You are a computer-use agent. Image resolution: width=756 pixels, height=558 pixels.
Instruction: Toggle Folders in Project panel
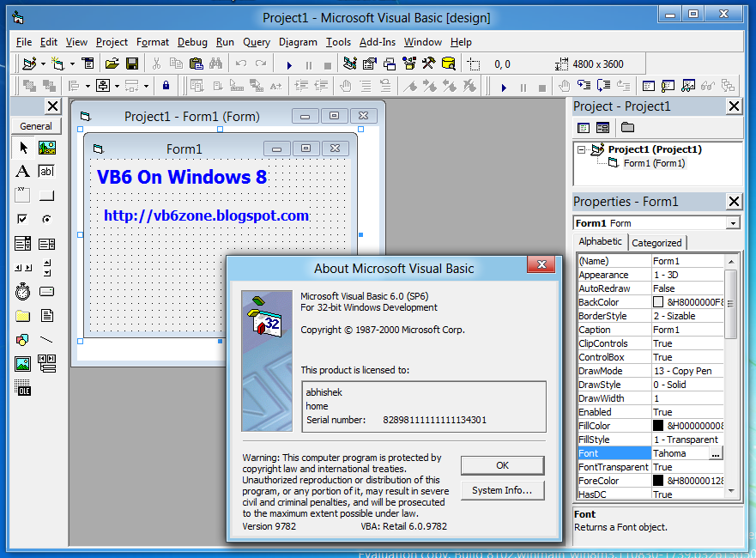pos(627,128)
